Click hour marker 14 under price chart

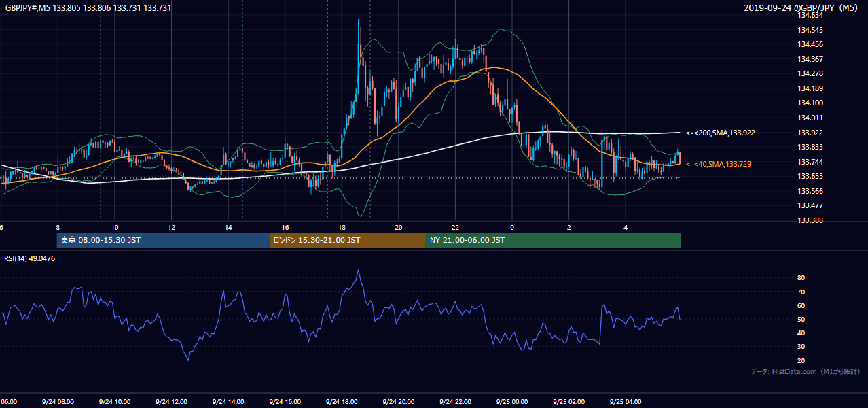[228, 228]
